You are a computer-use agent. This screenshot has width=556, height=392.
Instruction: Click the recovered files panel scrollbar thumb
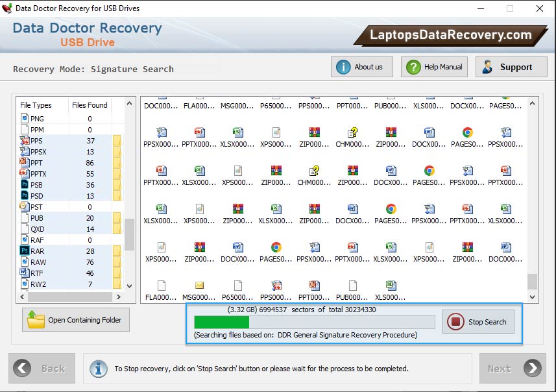click(x=532, y=281)
